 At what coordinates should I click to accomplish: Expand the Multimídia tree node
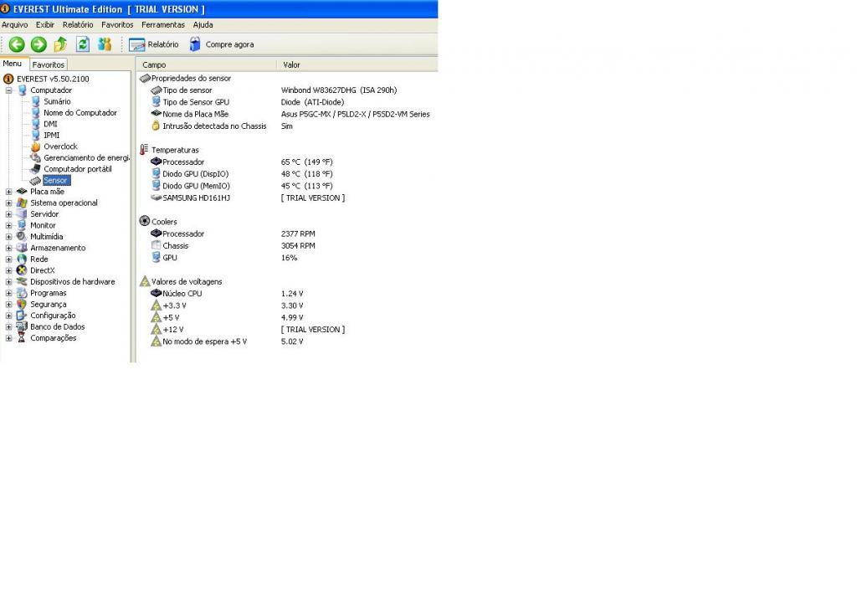click(x=8, y=237)
